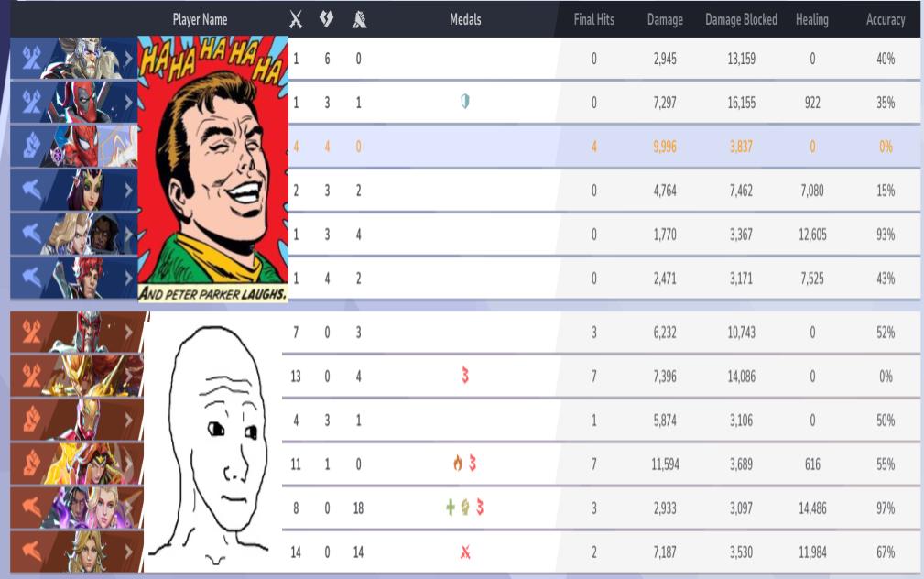The height and width of the screenshot is (579, 924).
Task: Expand the chevron in the 7,187 damage row
Action: 128,552
